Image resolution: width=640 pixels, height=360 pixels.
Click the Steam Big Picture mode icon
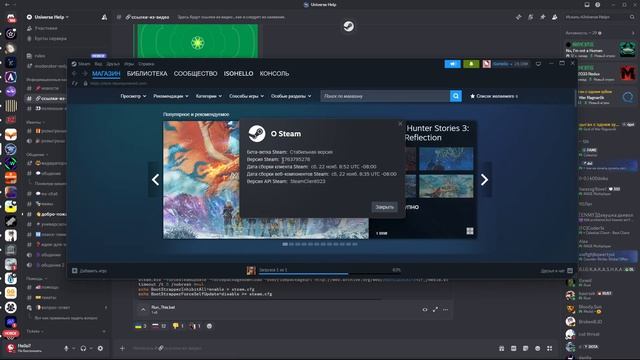pos(538,64)
